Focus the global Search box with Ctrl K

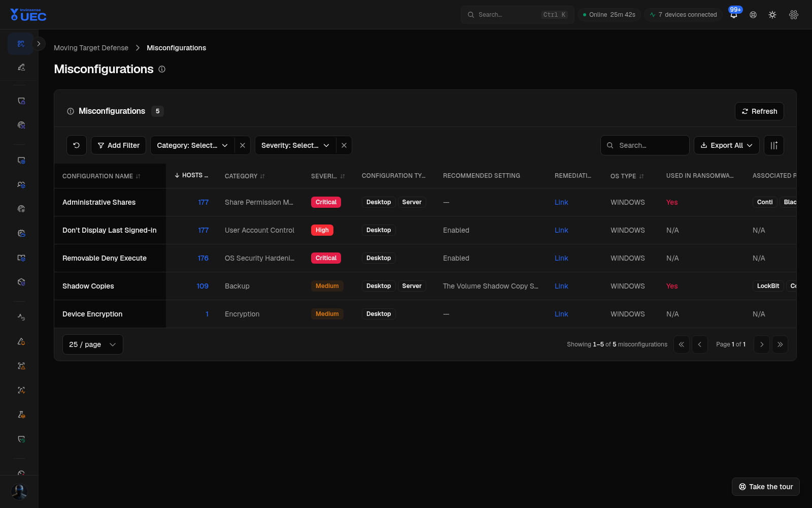click(517, 15)
